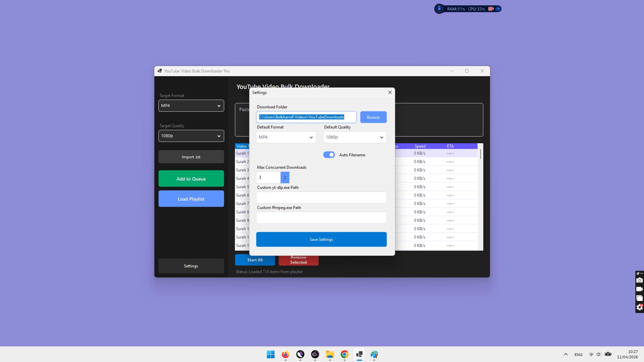
Task: Click the Download Folder path field
Action: [x=306, y=117]
